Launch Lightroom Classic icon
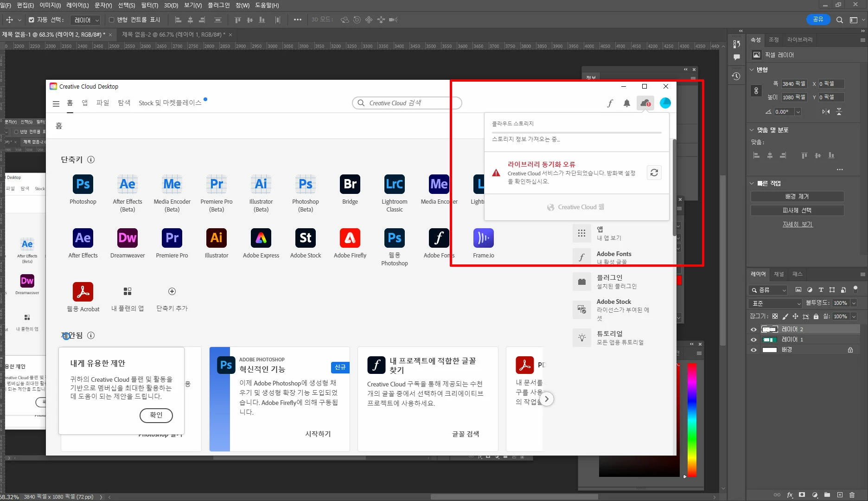Image resolution: width=868 pixels, height=501 pixels. [395, 184]
